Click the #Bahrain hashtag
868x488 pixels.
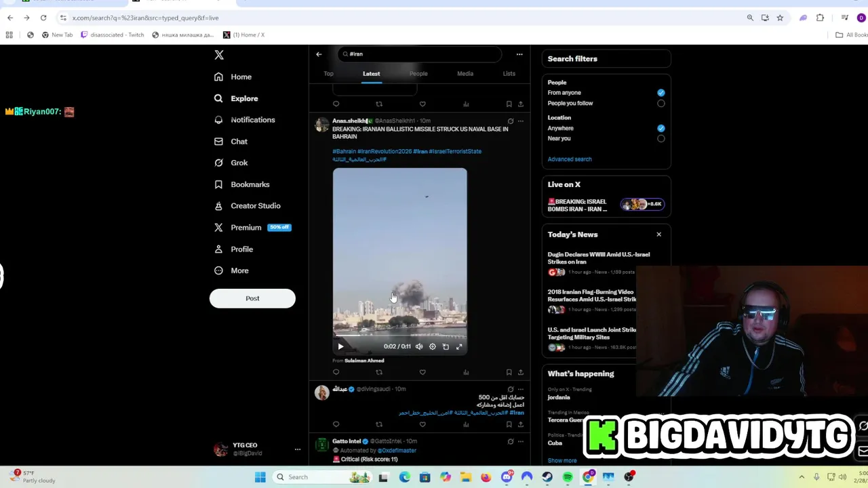click(344, 151)
